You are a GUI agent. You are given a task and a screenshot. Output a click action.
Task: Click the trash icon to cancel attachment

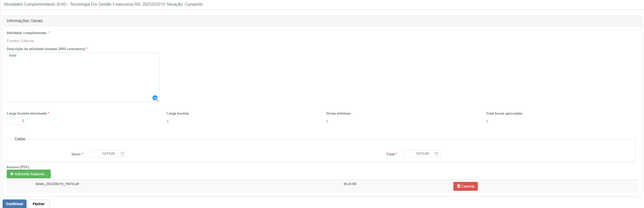[458, 186]
